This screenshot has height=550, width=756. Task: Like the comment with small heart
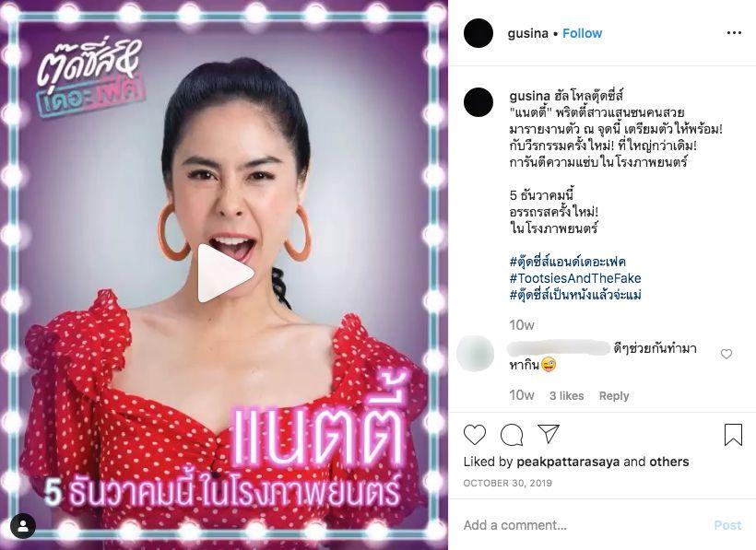(x=726, y=354)
